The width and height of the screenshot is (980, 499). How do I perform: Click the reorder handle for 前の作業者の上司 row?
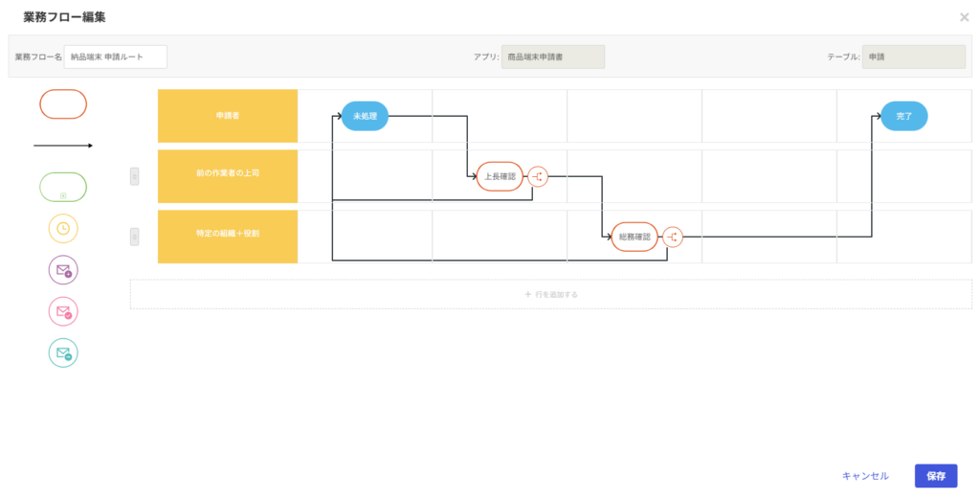(x=134, y=176)
